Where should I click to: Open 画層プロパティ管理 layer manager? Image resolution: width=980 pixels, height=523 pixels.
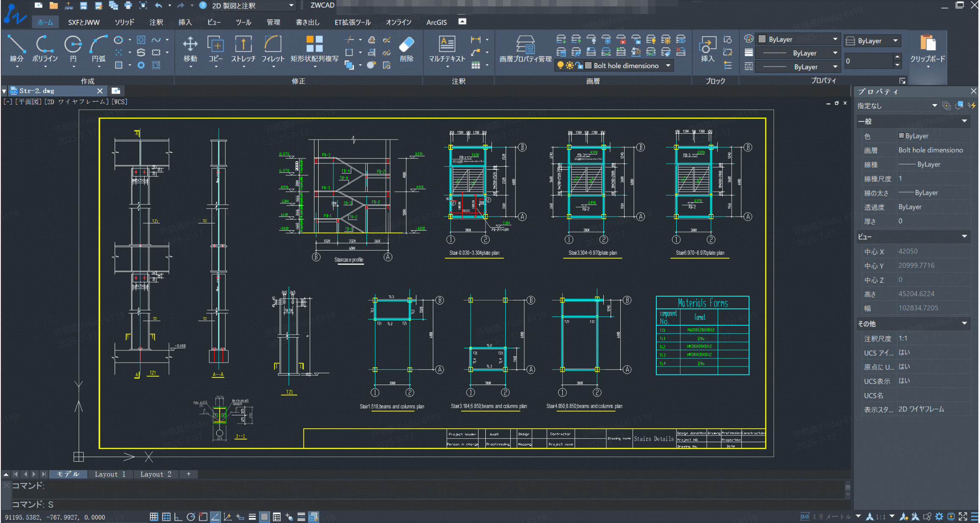(525, 49)
